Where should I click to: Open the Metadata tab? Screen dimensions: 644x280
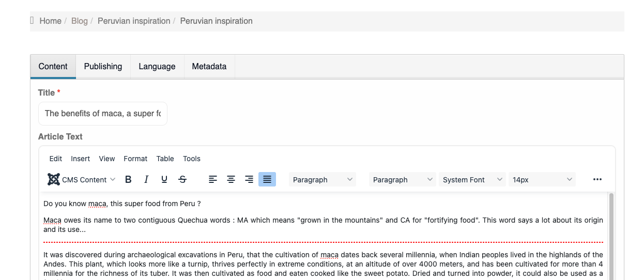[209, 67]
